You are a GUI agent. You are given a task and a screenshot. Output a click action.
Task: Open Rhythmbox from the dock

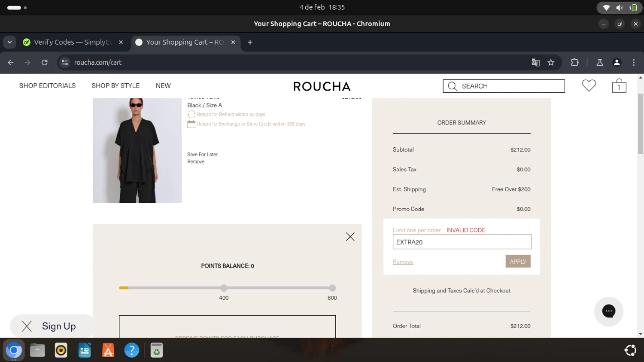click(x=61, y=350)
